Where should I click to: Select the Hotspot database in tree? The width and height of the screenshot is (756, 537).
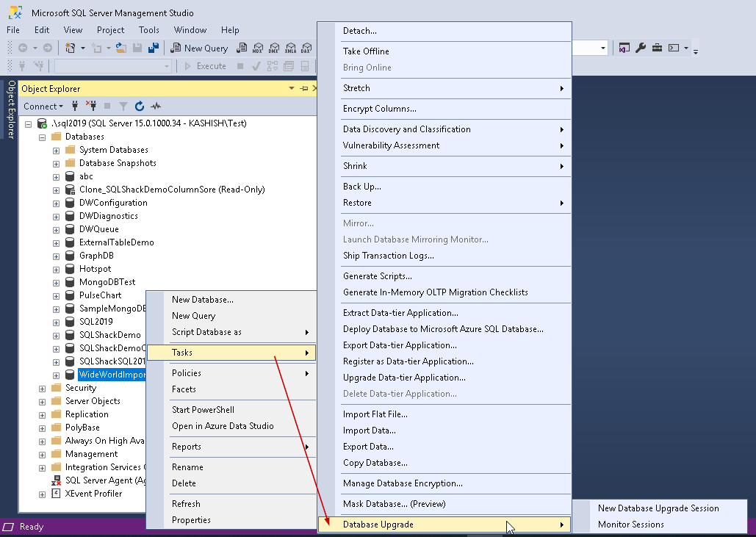95,269
